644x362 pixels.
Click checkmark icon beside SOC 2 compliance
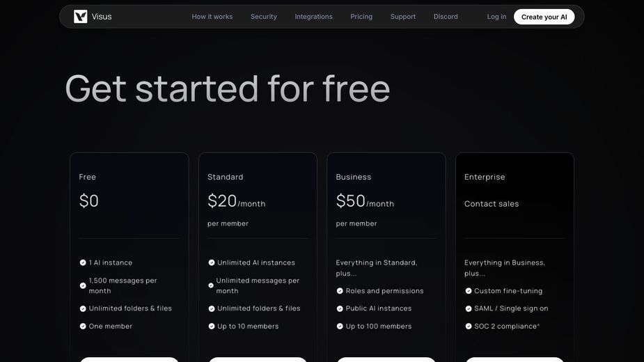[x=469, y=326]
